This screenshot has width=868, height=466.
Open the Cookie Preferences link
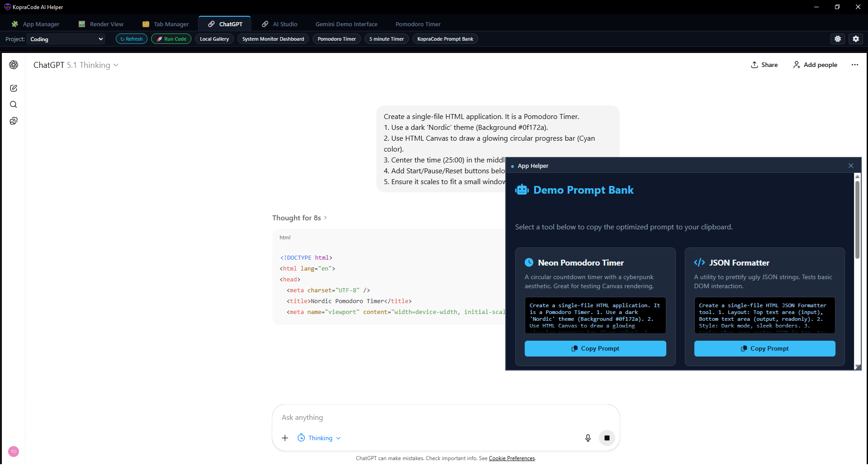tap(512, 458)
